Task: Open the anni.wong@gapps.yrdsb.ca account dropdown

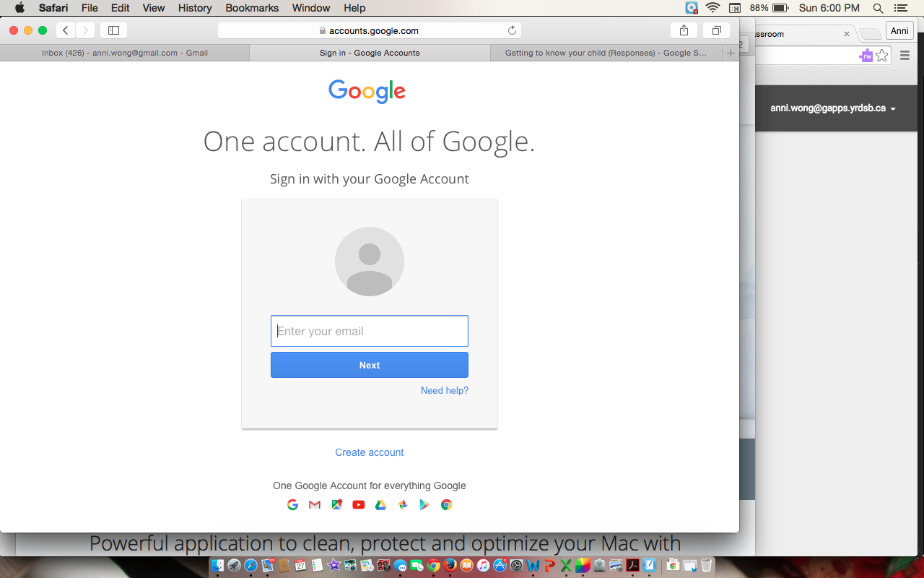Action: point(833,108)
